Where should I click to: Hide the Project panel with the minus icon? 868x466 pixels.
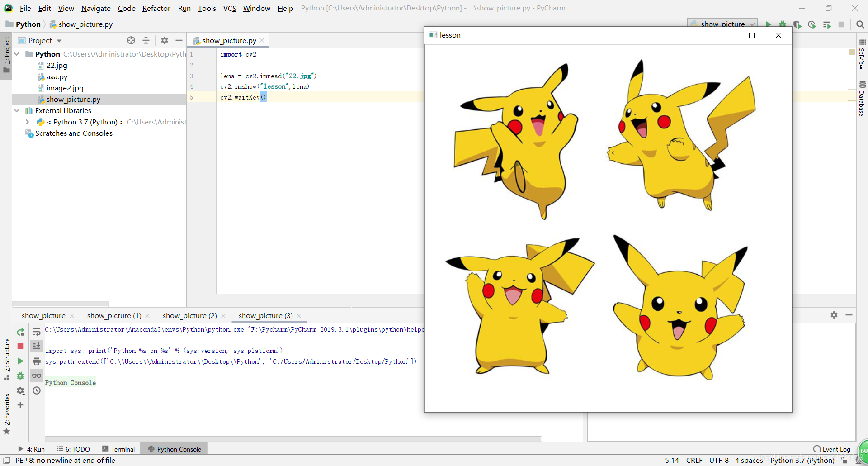coord(179,40)
